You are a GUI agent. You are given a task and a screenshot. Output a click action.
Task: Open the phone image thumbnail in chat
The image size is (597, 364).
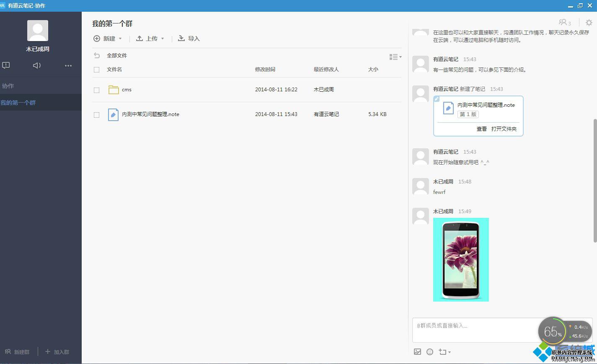(x=461, y=260)
